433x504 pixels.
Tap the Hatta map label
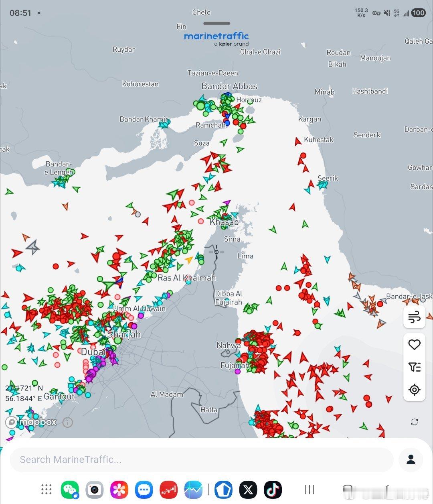(209, 410)
